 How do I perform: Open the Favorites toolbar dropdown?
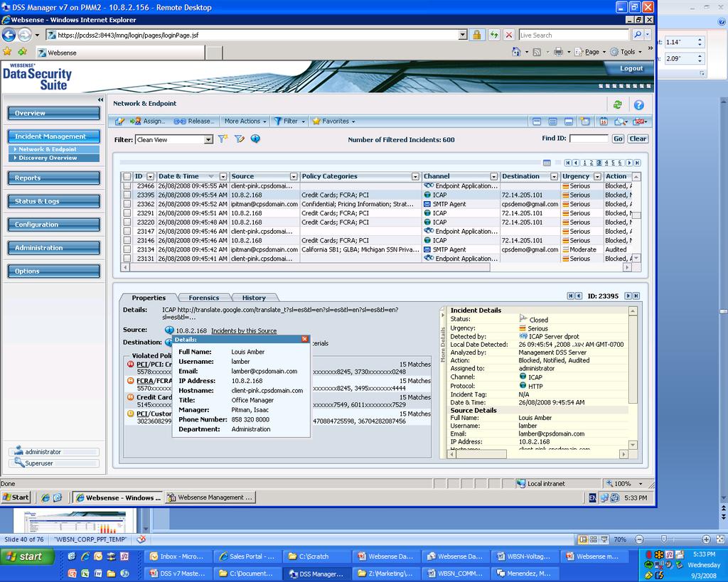coord(334,121)
